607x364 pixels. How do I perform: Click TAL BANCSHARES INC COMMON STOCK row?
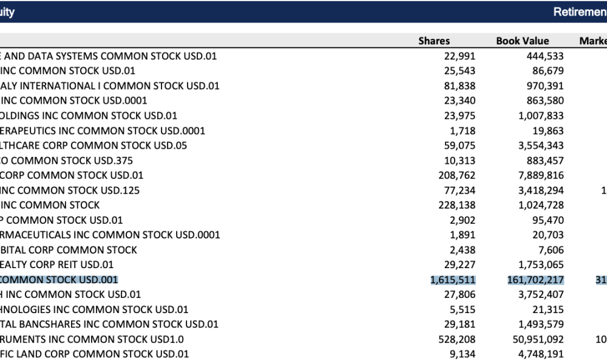[x=109, y=324]
